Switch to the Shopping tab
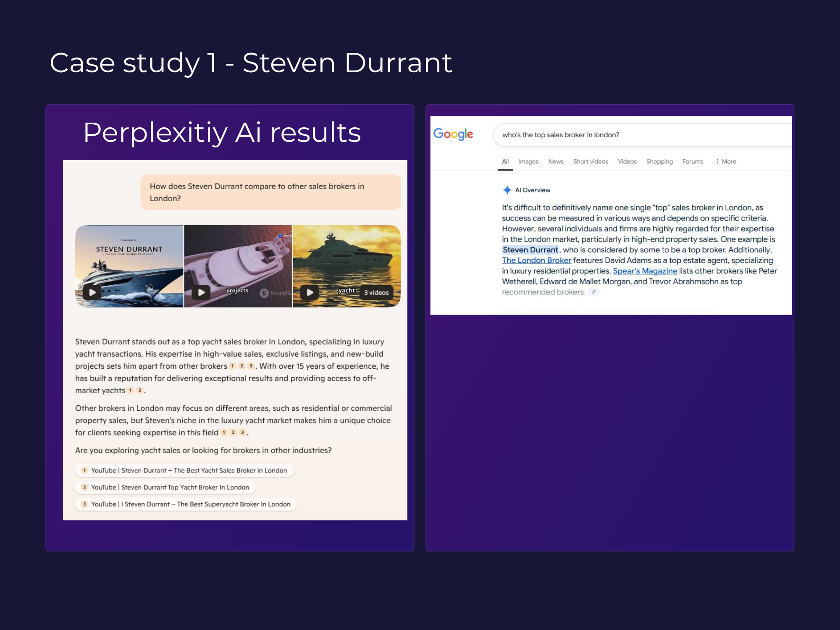Screen dimensions: 840x630 pos(659,162)
